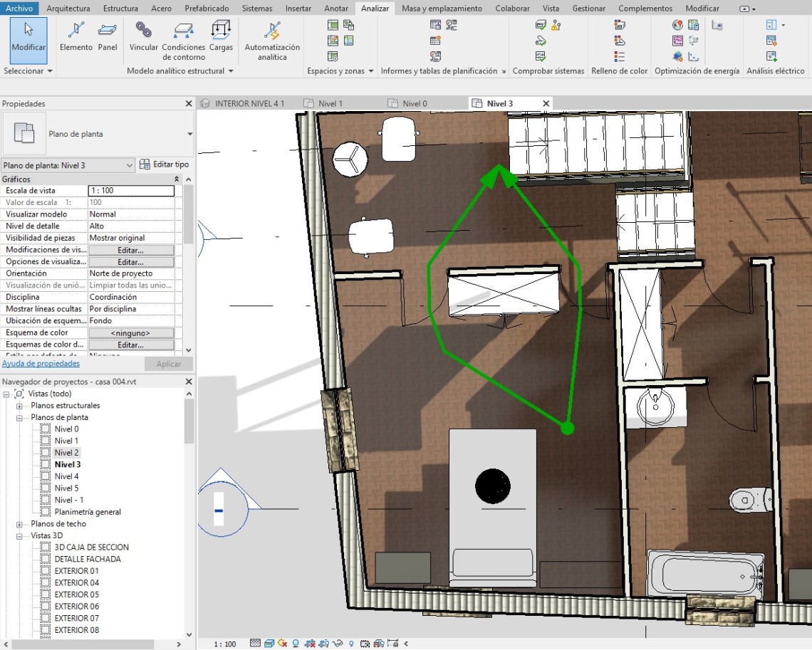Toggle the lightbulb reveal hidden elements icon
Screen dimensions: 812x650
pyautogui.click(x=351, y=644)
